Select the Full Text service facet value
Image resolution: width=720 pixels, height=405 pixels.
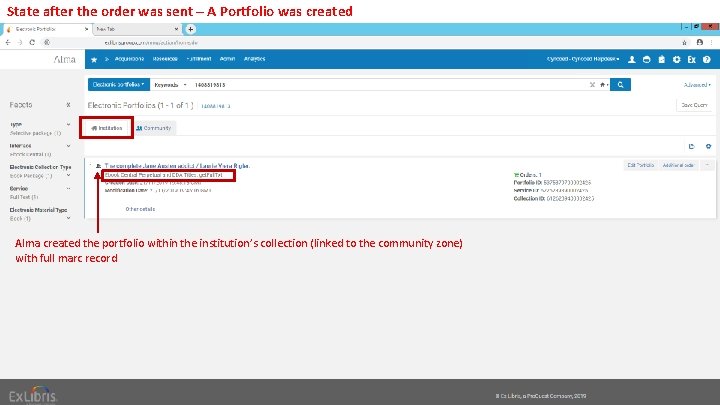pyautogui.click(x=24, y=197)
